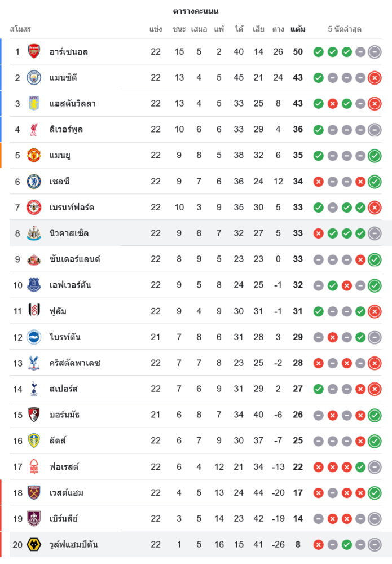392x564 pixels.
Task: Open the แอสตันวิลลา team link
Action: pyautogui.click(x=72, y=104)
